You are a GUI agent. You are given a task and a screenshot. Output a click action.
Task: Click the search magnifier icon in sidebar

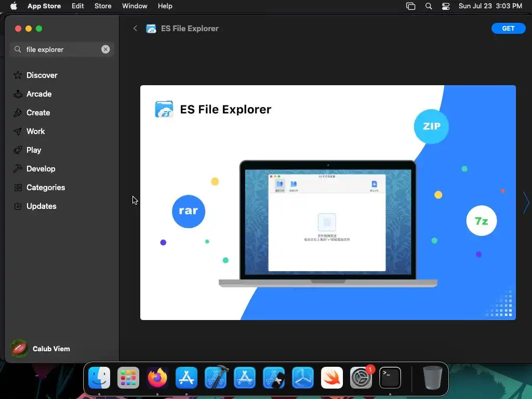click(18, 49)
